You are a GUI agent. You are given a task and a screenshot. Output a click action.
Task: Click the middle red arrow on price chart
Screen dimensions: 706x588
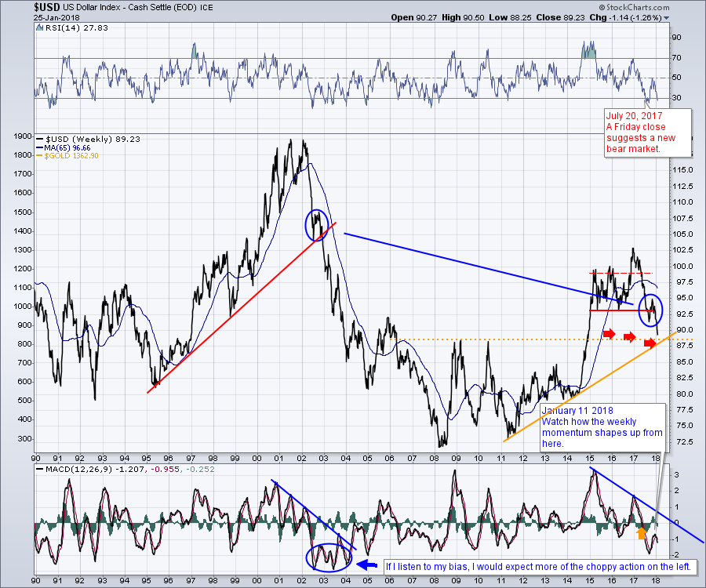coord(630,337)
